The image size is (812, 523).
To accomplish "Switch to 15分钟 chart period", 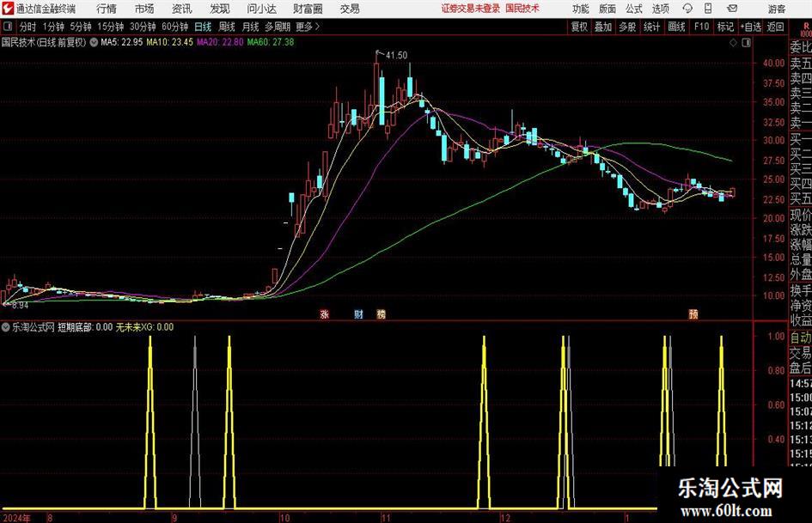I will click(x=111, y=27).
